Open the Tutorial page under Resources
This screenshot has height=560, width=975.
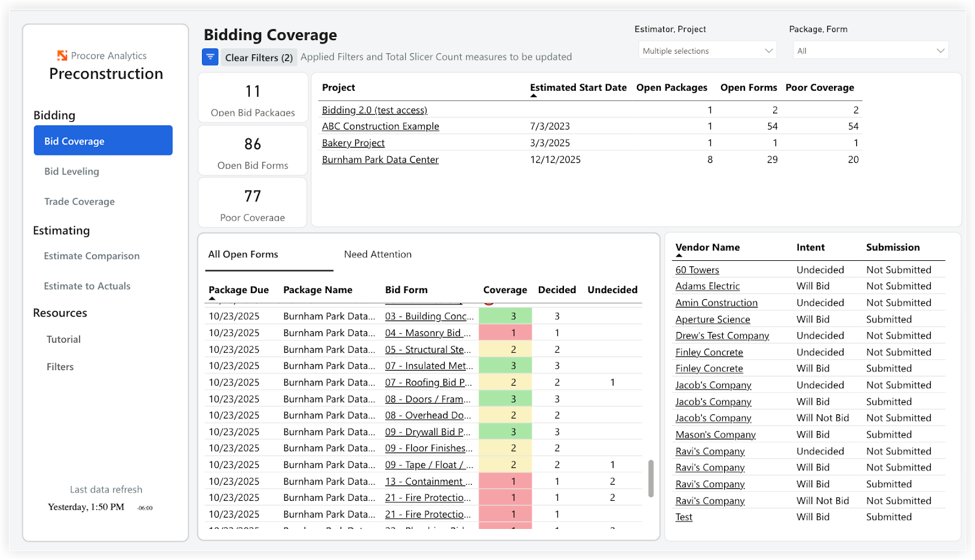[63, 339]
